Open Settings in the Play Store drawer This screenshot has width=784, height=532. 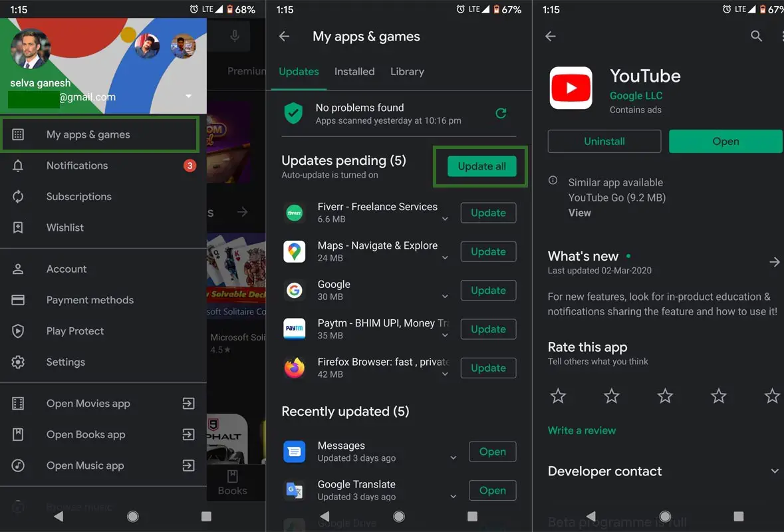coord(103,362)
